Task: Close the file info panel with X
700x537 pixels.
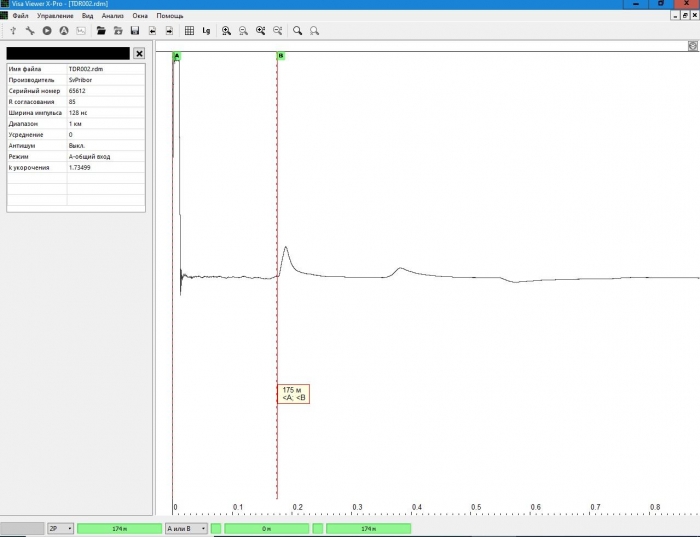Action: [x=139, y=54]
